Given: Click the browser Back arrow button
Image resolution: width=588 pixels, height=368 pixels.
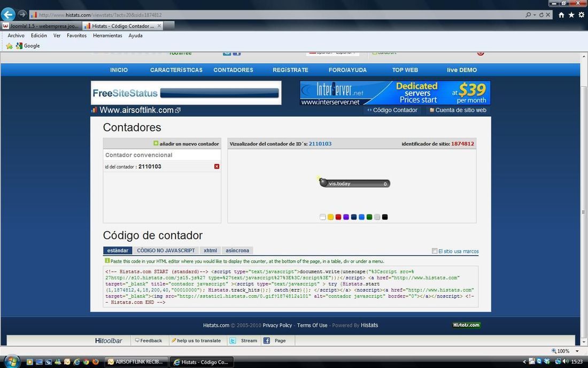Looking at the screenshot, I should point(8,14).
